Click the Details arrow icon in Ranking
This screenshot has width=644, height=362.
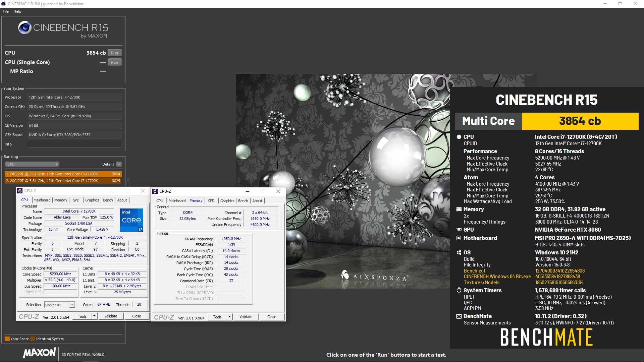point(119,164)
